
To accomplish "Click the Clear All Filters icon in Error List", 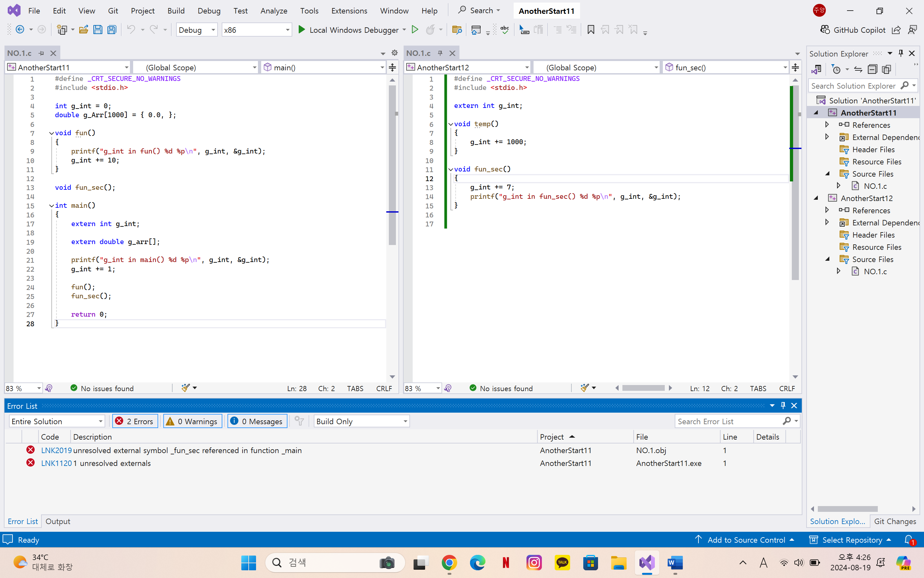I will pos(299,421).
